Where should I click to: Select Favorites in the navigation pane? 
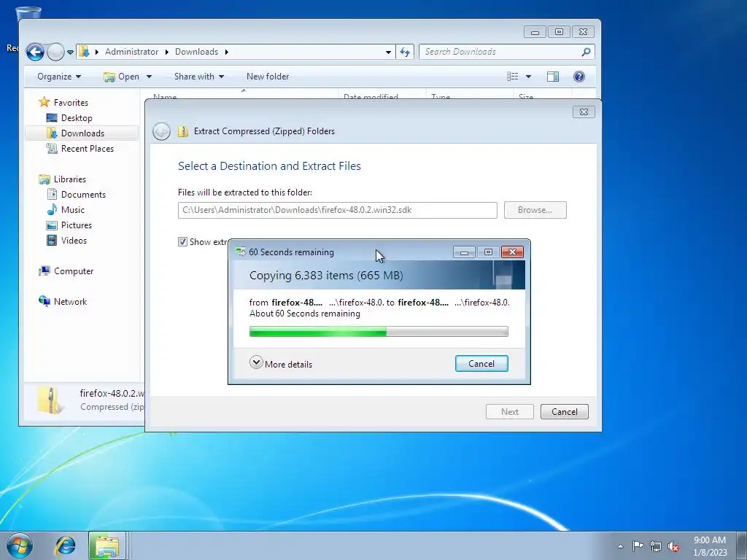[71, 102]
